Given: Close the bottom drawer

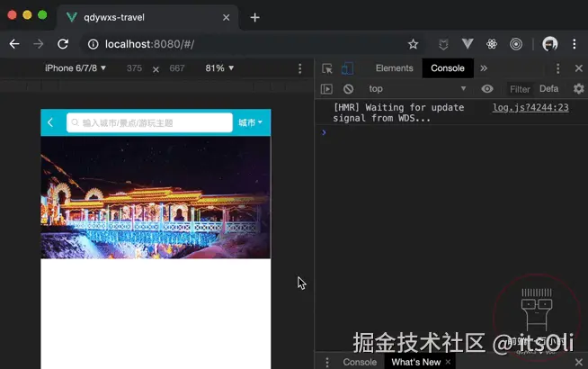Looking at the screenshot, I should click(x=579, y=362).
